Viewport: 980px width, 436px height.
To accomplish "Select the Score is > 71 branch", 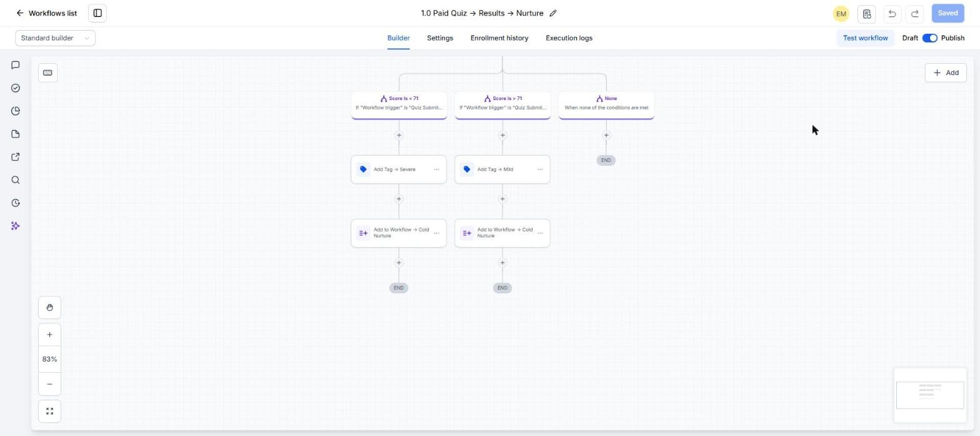I will (502, 104).
